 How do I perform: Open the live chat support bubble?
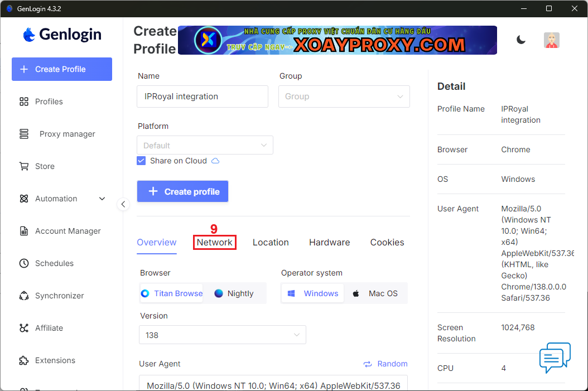pyautogui.click(x=555, y=358)
